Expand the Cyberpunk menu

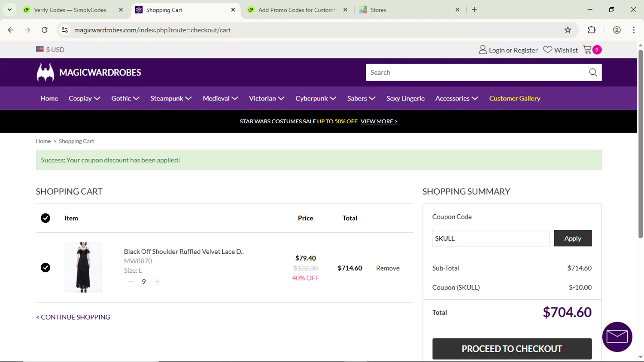click(x=316, y=98)
